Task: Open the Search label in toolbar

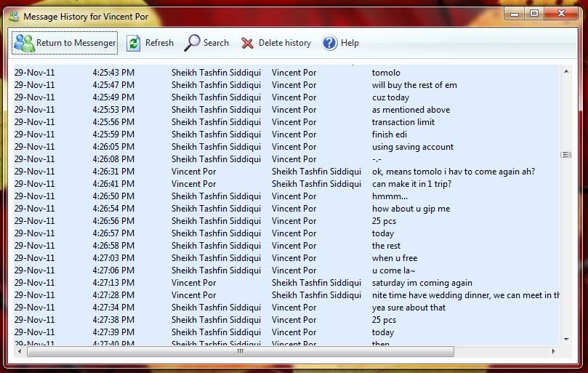Action: pyautogui.click(x=216, y=43)
